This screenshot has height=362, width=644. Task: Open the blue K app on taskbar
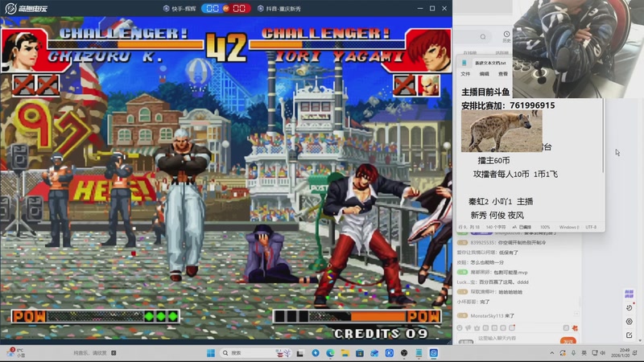pos(390,353)
